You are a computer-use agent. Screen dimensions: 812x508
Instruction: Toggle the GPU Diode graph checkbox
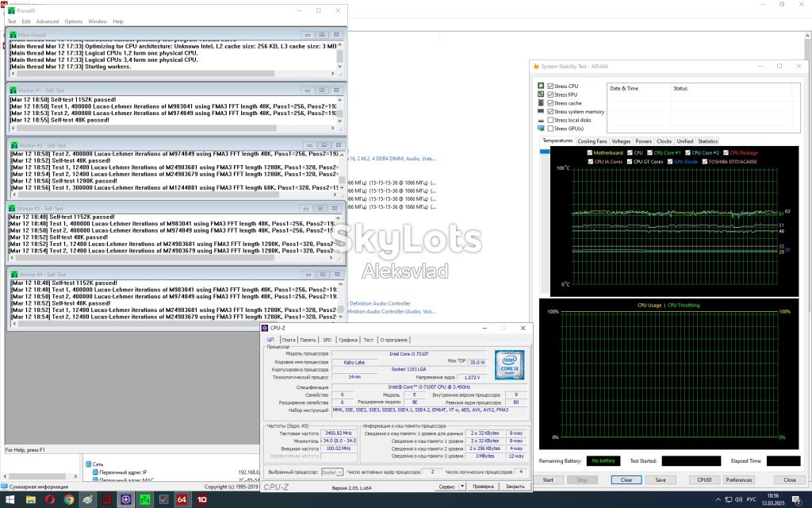point(669,162)
